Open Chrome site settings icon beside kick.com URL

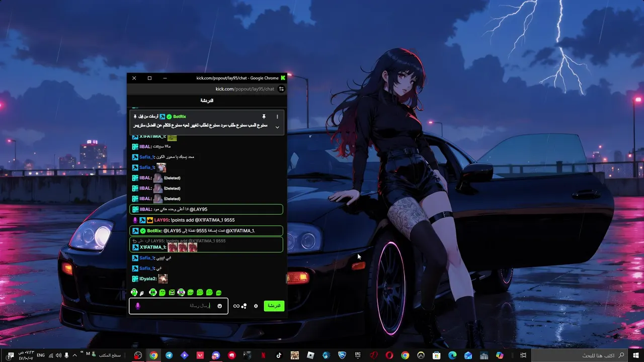(281, 89)
